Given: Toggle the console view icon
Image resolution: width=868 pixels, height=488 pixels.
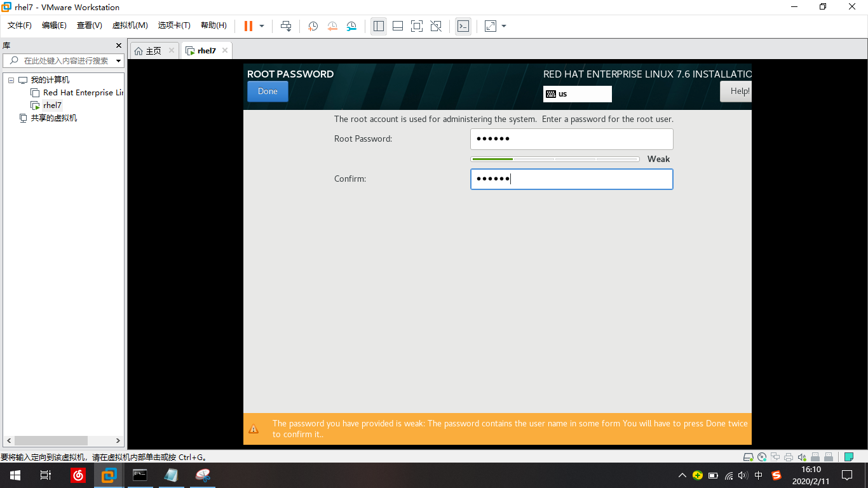Looking at the screenshot, I should click(463, 26).
